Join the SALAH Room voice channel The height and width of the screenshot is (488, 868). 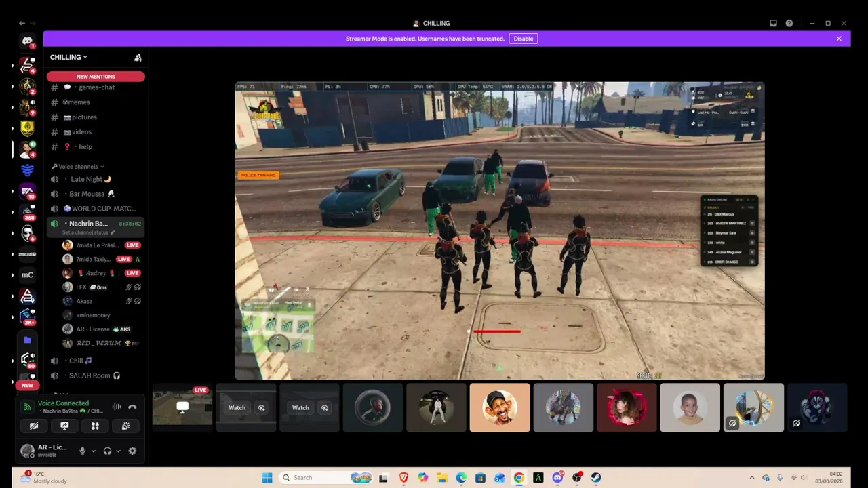coord(96,375)
